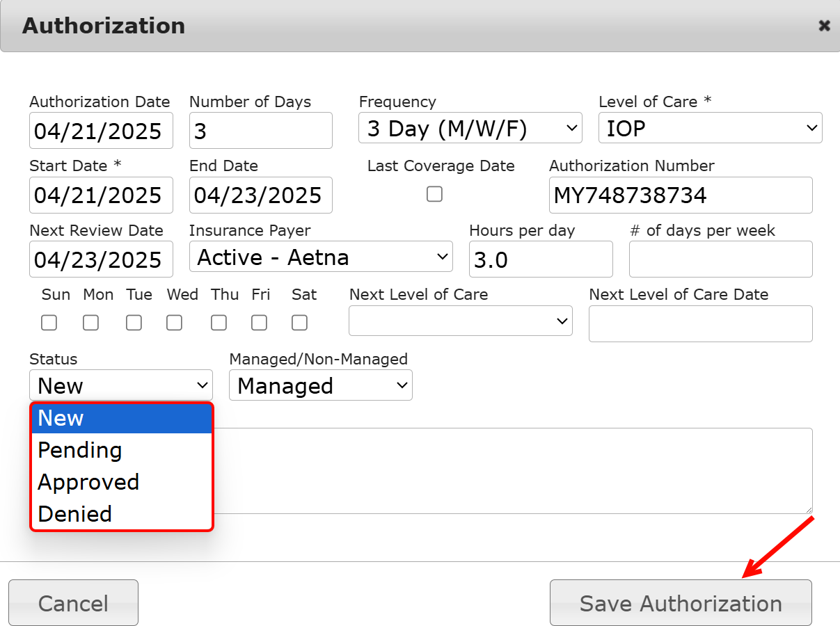Expand the Next Level of Care dropdown
Viewport: 840px width, 626px height.
coord(460,321)
